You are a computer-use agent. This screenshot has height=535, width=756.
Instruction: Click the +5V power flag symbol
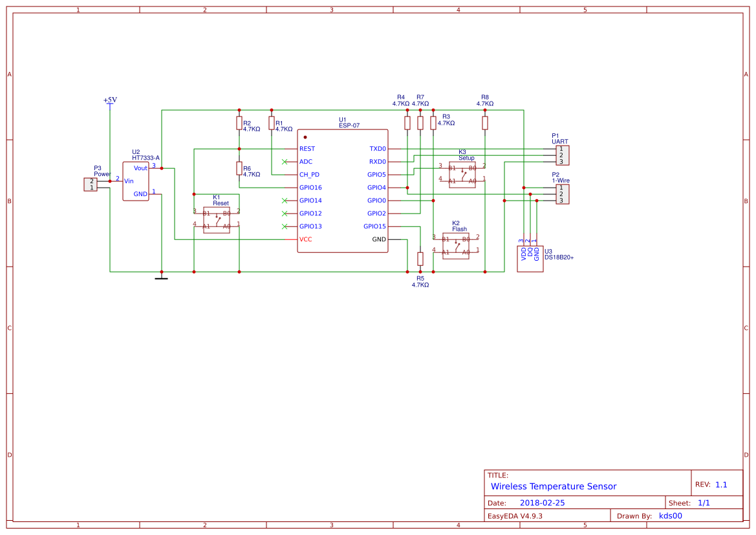coord(110,104)
